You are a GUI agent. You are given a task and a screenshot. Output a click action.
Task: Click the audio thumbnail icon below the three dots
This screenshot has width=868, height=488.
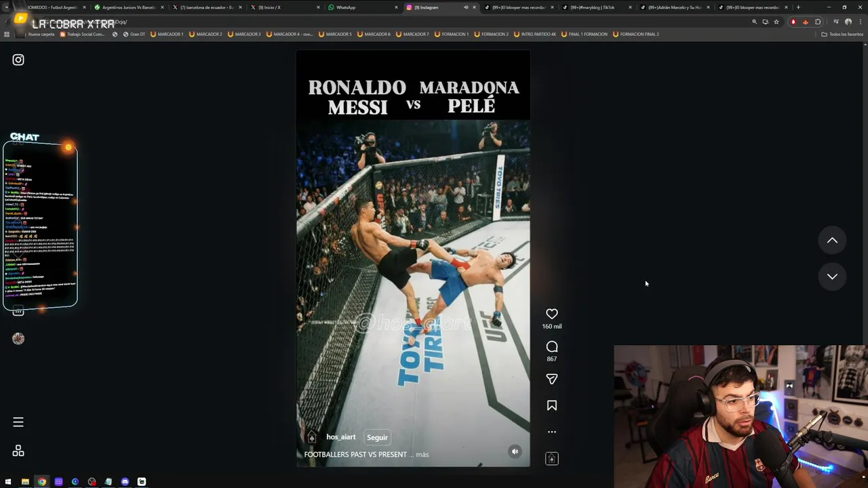pyautogui.click(x=552, y=459)
